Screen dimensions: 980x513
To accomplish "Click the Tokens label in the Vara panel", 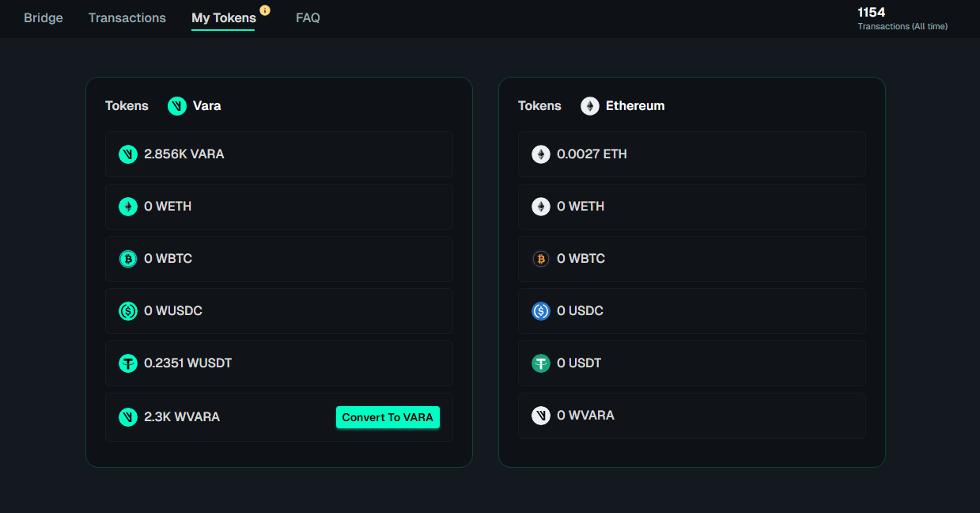I will point(127,106).
